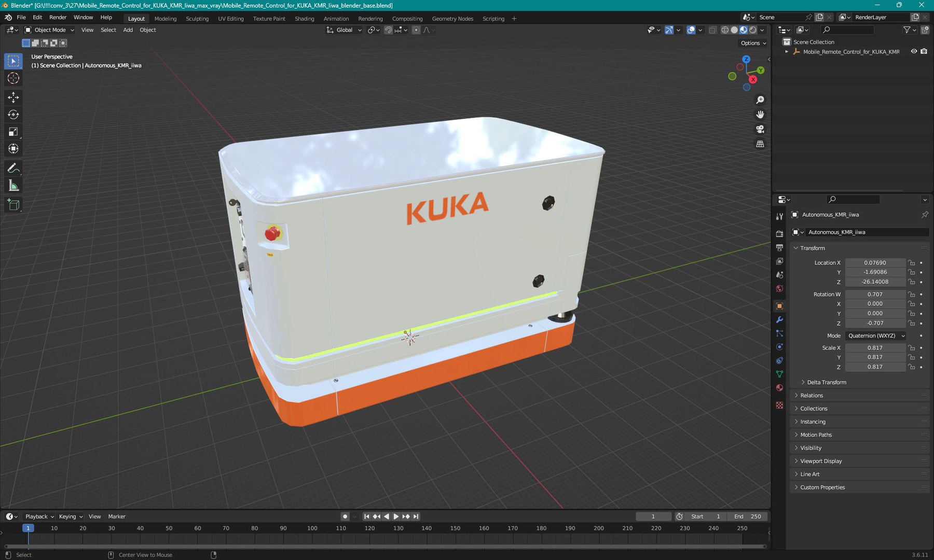Screen dimensions: 934x560
Task: Open the Object Mode dropdown
Action: (50, 30)
